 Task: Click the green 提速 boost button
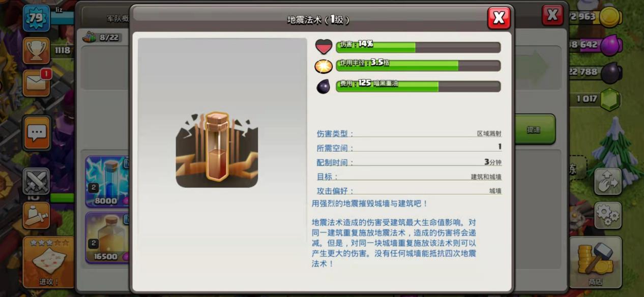coord(534,130)
